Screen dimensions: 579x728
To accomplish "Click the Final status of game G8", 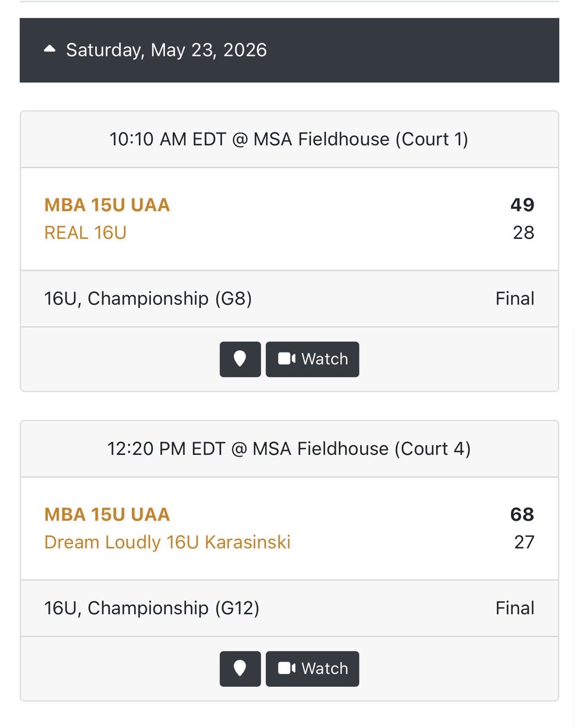I will pos(515,299).
